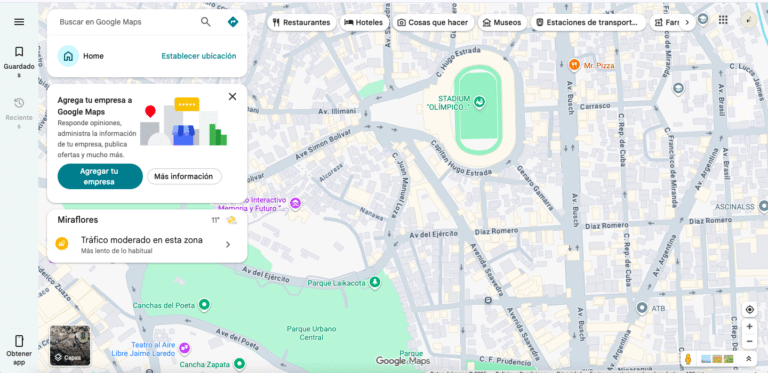
Task: Filter by Restaurantes chip
Action: pyautogui.click(x=302, y=23)
